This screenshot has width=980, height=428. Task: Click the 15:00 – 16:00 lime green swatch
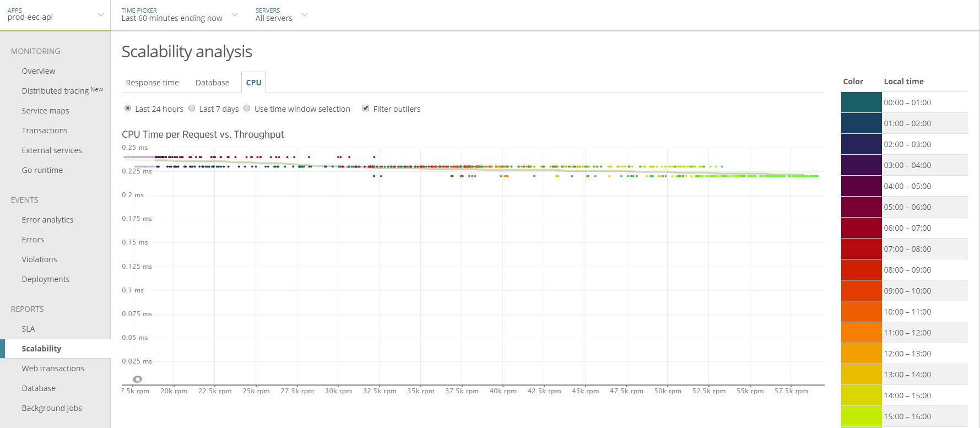861,416
